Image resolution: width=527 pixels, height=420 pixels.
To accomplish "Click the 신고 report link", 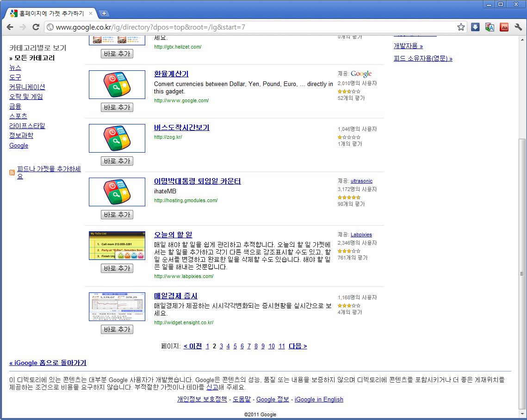I will pos(212,388).
